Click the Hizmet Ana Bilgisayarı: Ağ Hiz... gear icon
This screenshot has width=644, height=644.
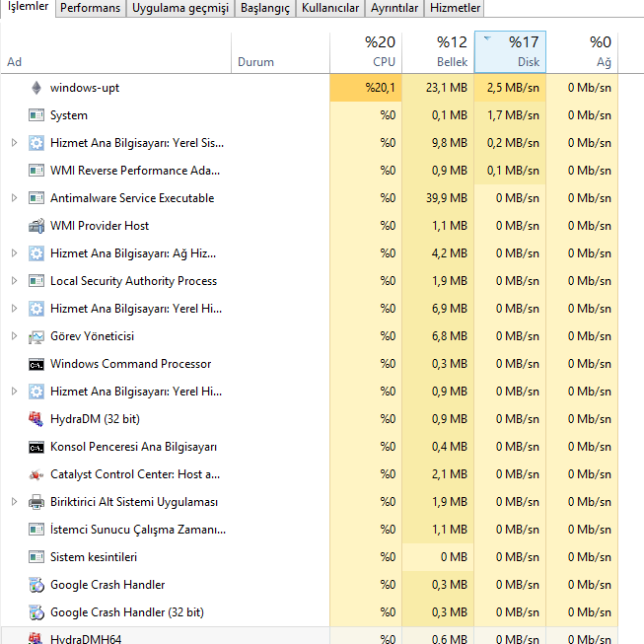(36, 253)
